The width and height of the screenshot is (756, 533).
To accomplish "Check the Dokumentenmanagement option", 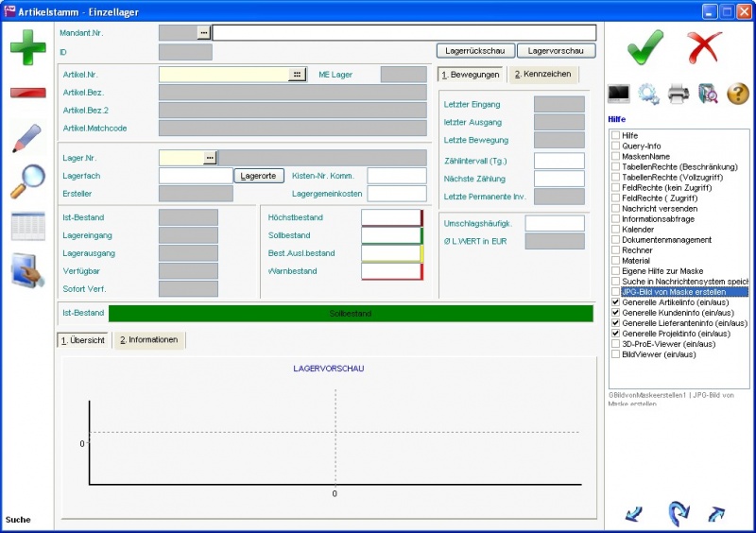I will click(616, 240).
